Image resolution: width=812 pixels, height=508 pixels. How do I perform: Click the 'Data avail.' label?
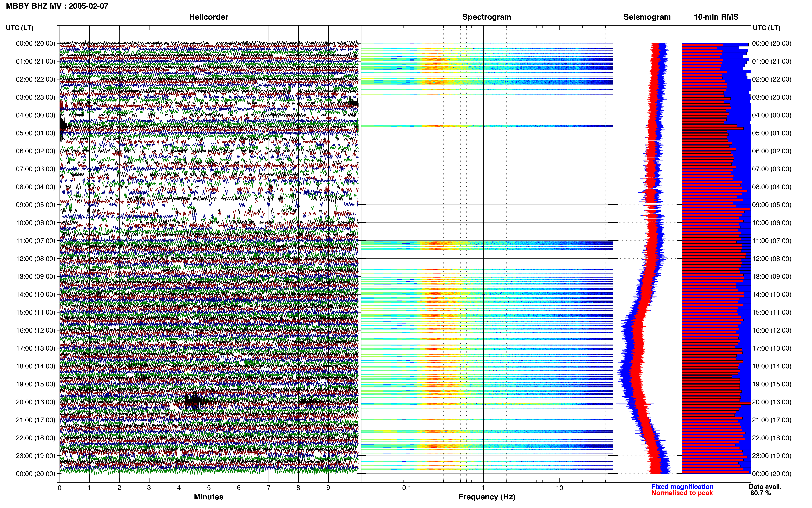coord(765,486)
